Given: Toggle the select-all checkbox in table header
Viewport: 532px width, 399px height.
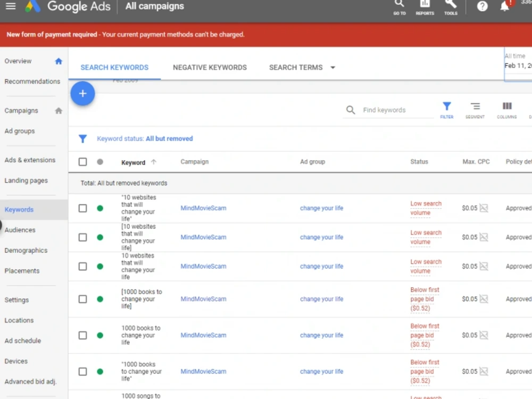Looking at the screenshot, I should [83, 162].
